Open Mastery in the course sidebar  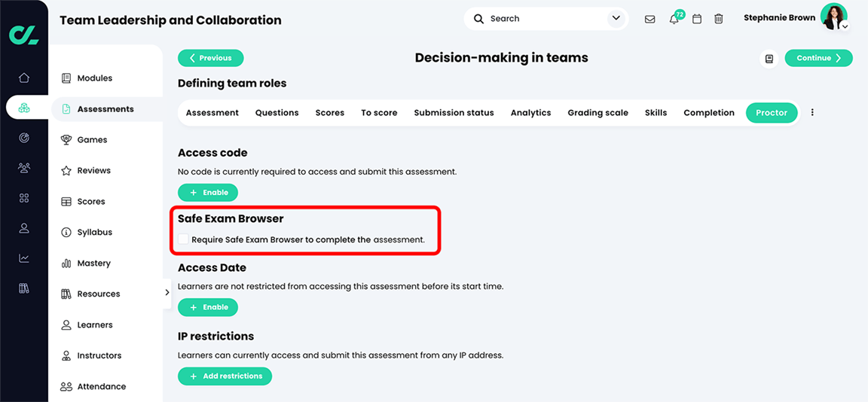pos(93,263)
